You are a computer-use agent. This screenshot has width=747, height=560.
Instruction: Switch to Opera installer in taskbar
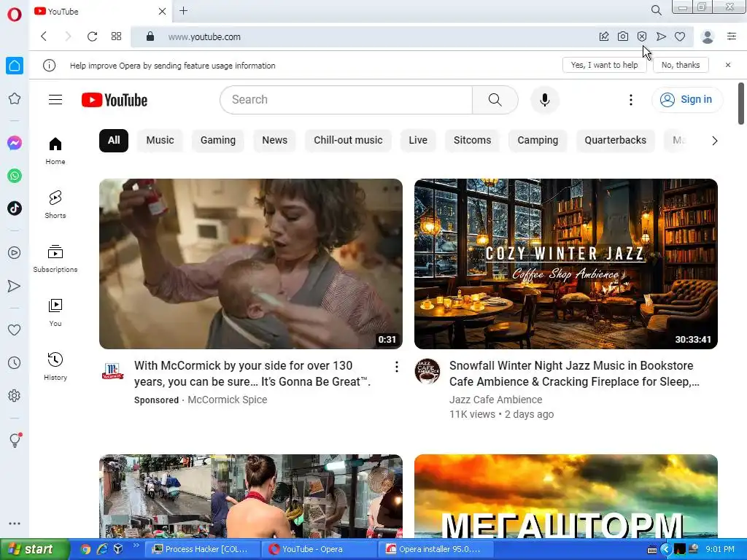point(436,549)
